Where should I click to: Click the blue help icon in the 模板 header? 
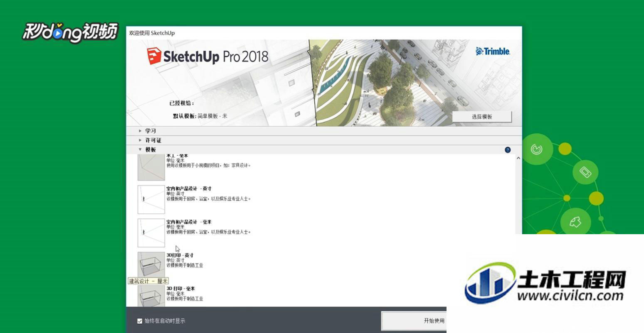point(508,150)
